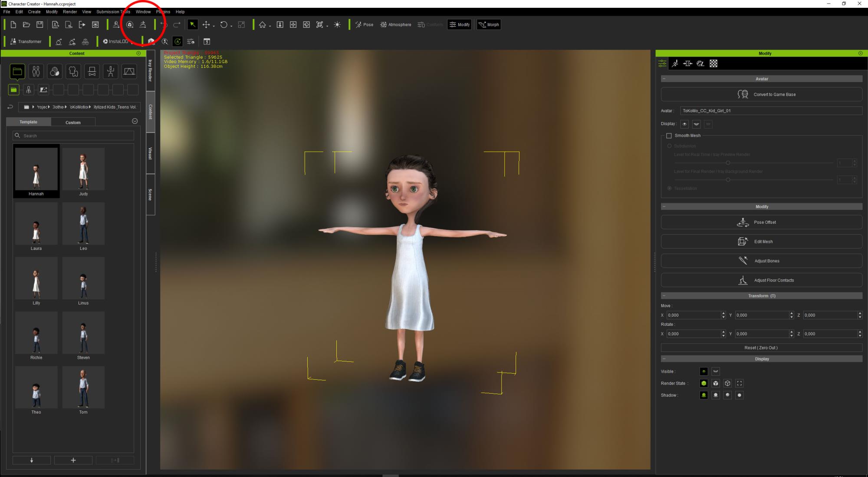Enable the Smooth Mesh checkbox
Viewport: 868px width, 477px height.
(x=669, y=136)
